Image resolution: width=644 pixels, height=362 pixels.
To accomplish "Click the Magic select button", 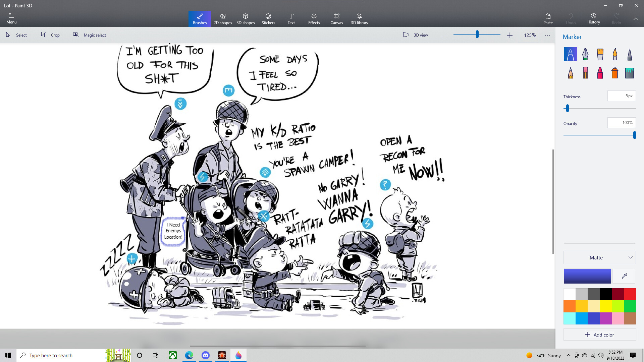I will tap(90, 35).
